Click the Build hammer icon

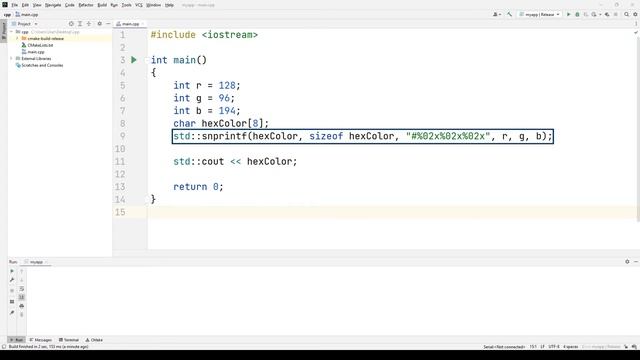click(x=509, y=14)
